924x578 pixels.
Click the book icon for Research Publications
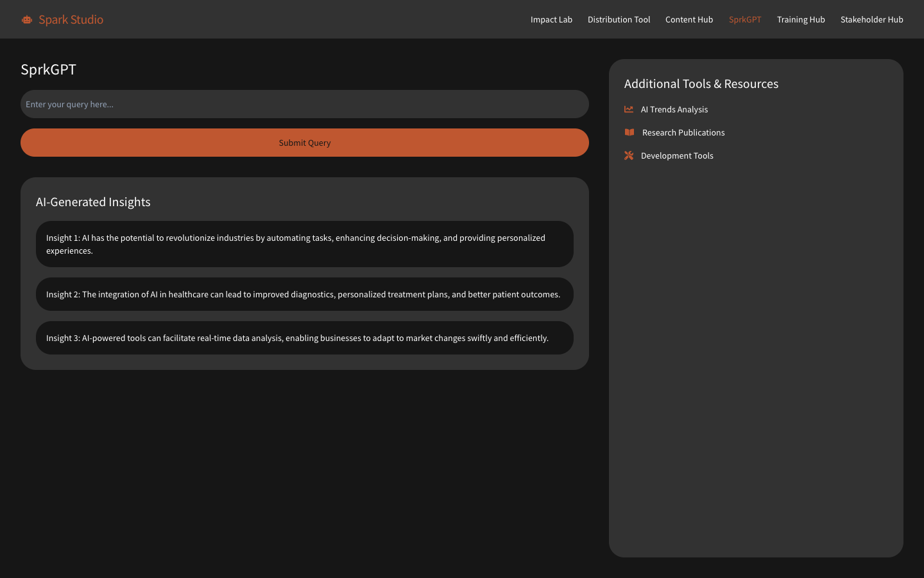629,132
